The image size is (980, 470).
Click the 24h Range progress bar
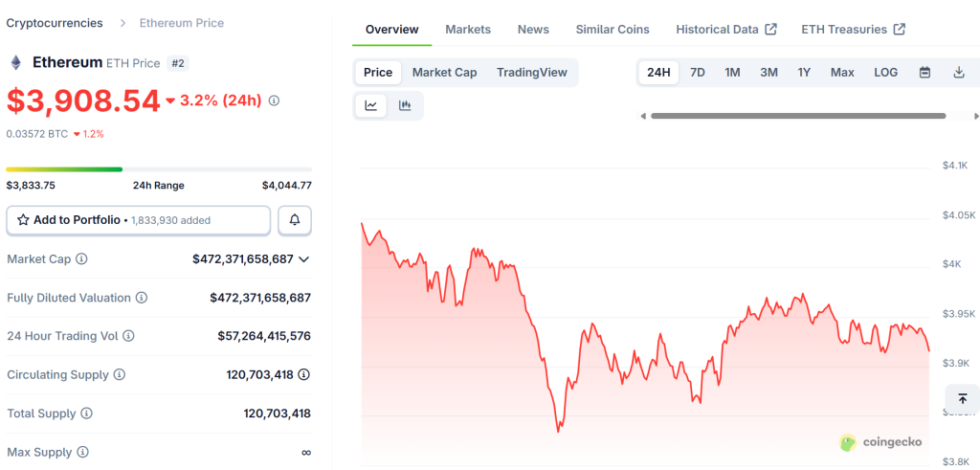coord(159,169)
